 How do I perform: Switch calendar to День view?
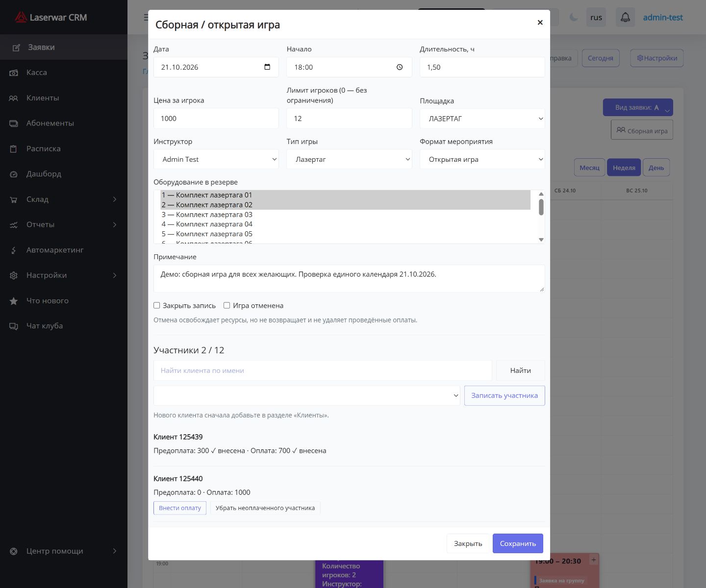[x=656, y=168]
